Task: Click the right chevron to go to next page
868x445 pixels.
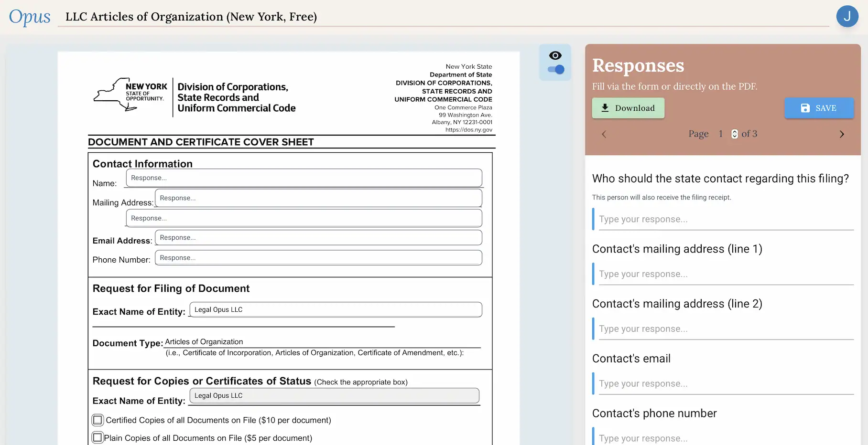Action: click(842, 134)
